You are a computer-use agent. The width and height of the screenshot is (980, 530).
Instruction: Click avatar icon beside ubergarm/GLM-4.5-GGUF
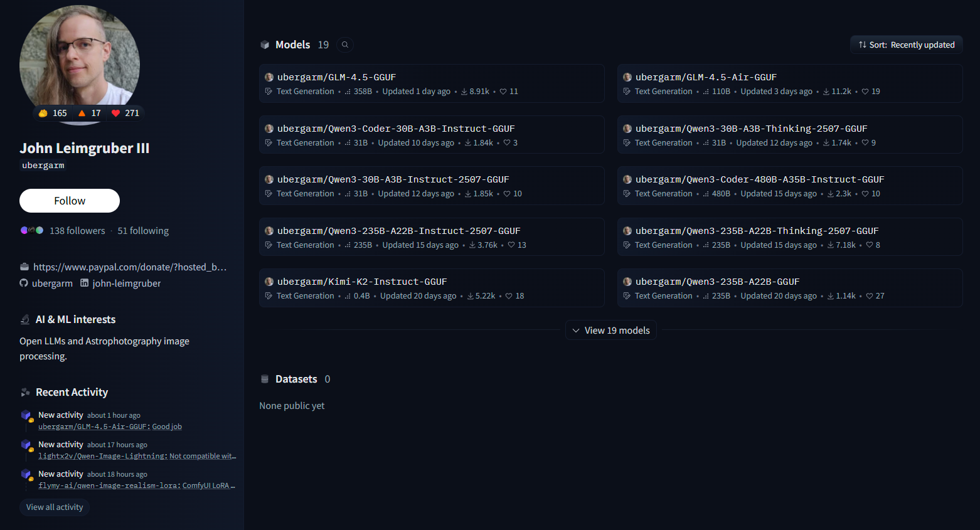269,77
